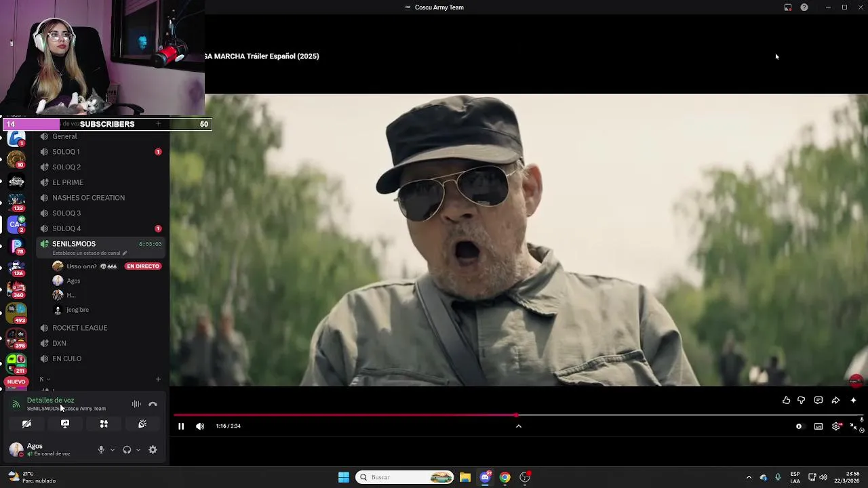Join the SOLOQ 2 voice channel
868x488 pixels.
pyautogui.click(x=100, y=167)
